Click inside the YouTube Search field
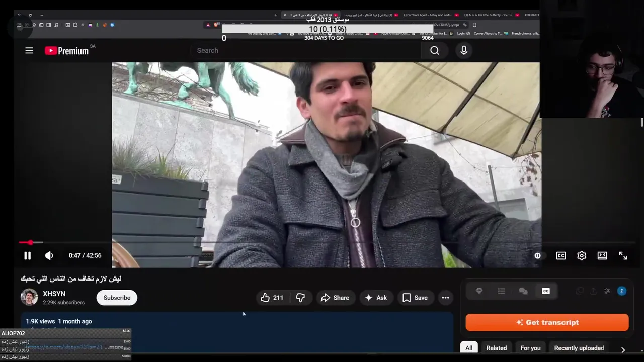The image size is (644, 362). tap(305, 50)
